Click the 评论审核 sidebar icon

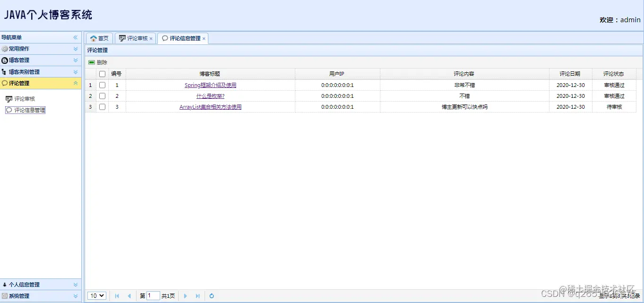tap(9, 99)
